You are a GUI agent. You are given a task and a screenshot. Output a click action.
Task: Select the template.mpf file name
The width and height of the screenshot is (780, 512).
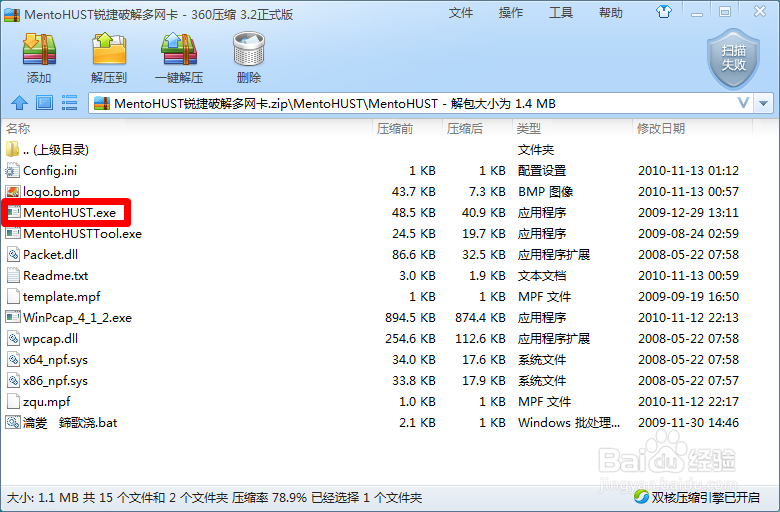(x=62, y=297)
